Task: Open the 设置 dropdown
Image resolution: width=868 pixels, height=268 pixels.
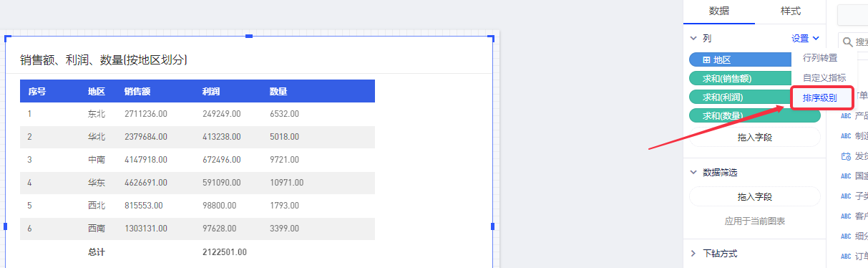Action: point(805,39)
